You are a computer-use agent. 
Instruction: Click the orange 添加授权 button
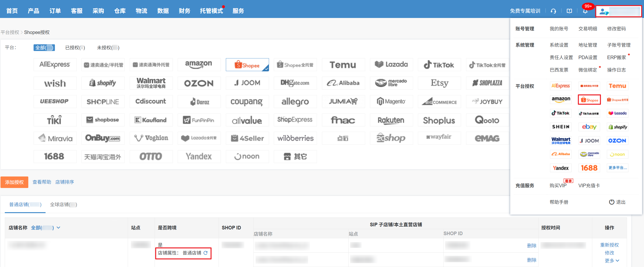click(x=14, y=182)
